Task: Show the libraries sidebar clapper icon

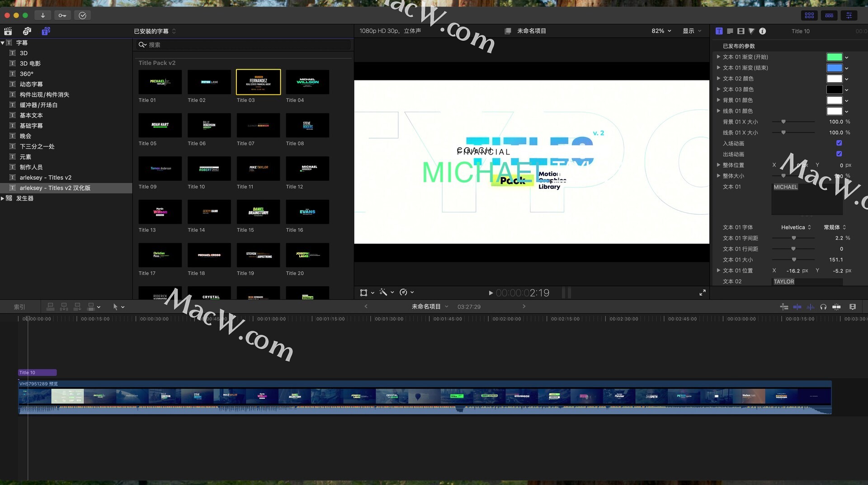Action: point(8,31)
